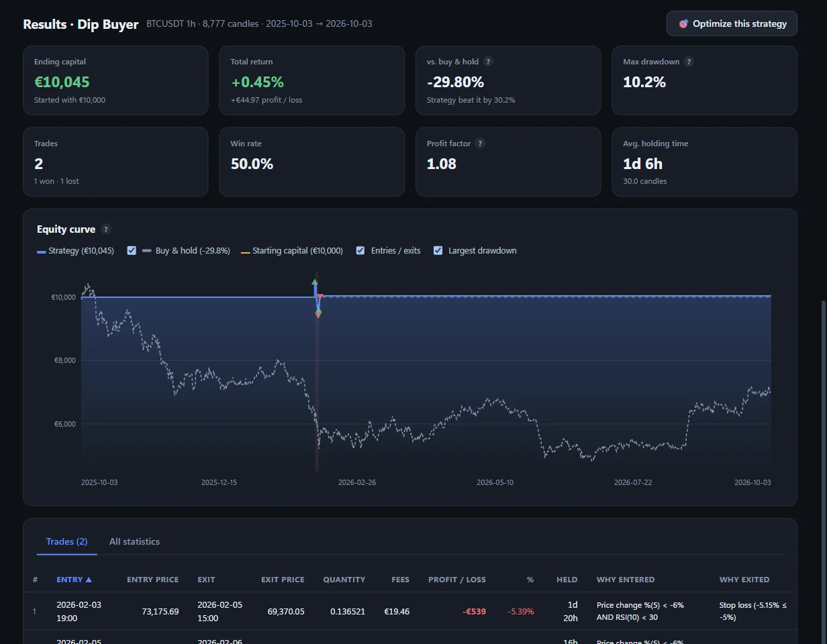Open help icon beside Equity curve title
The height and width of the screenshot is (644, 827).
pos(106,229)
